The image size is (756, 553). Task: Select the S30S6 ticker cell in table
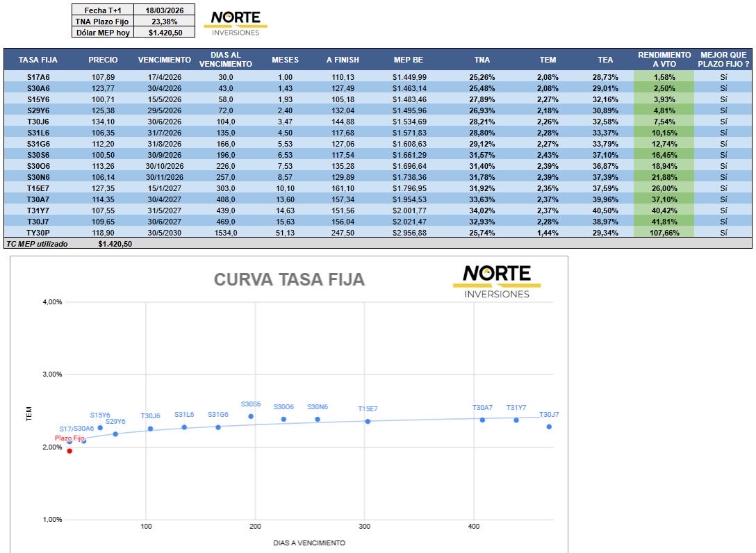point(38,155)
